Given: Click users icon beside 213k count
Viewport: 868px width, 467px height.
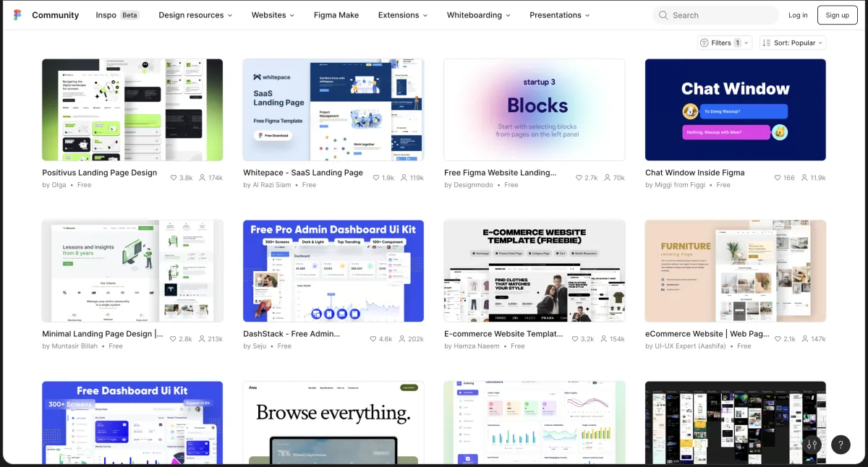Looking at the screenshot, I should (202, 338).
